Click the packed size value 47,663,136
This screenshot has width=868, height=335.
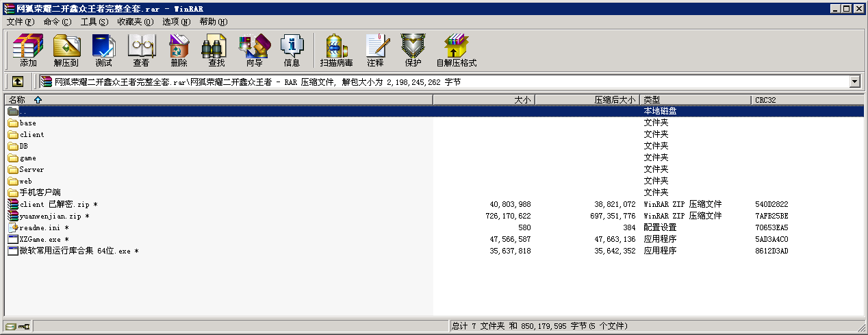(x=614, y=240)
